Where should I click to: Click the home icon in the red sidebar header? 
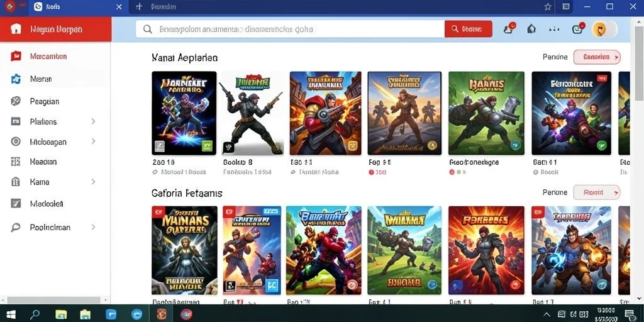(16, 29)
